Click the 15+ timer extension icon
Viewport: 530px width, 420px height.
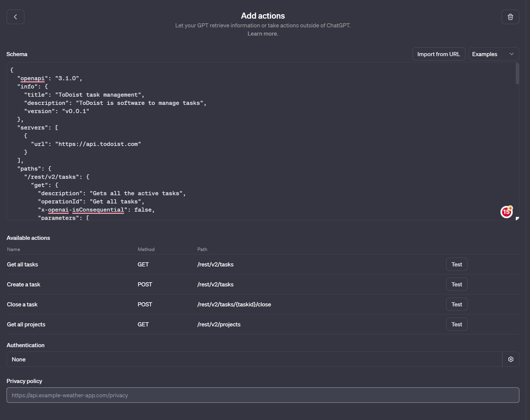point(506,211)
